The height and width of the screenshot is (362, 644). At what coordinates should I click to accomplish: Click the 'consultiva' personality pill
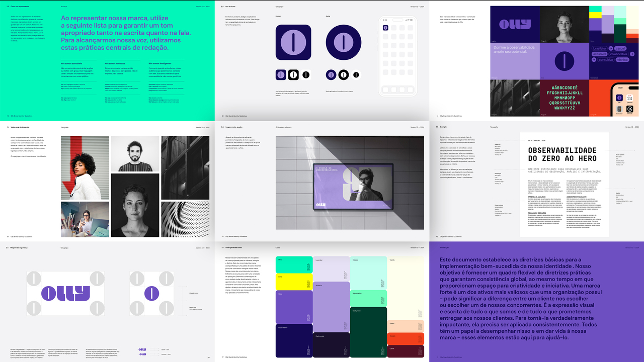pyautogui.click(x=606, y=59)
